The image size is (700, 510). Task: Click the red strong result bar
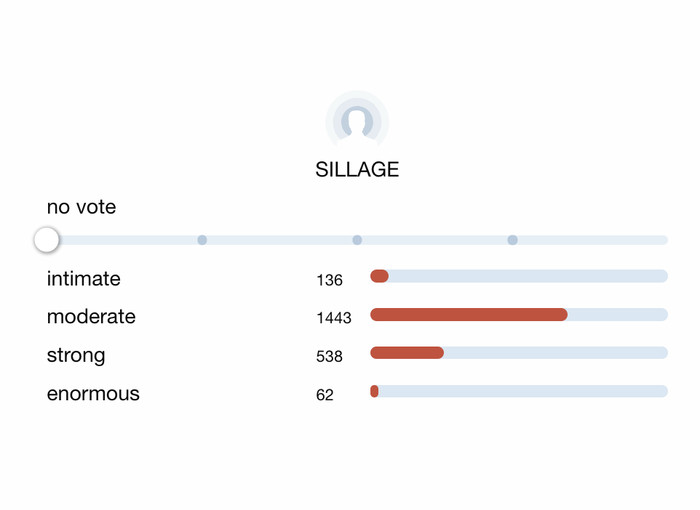(x=407, y=353)
